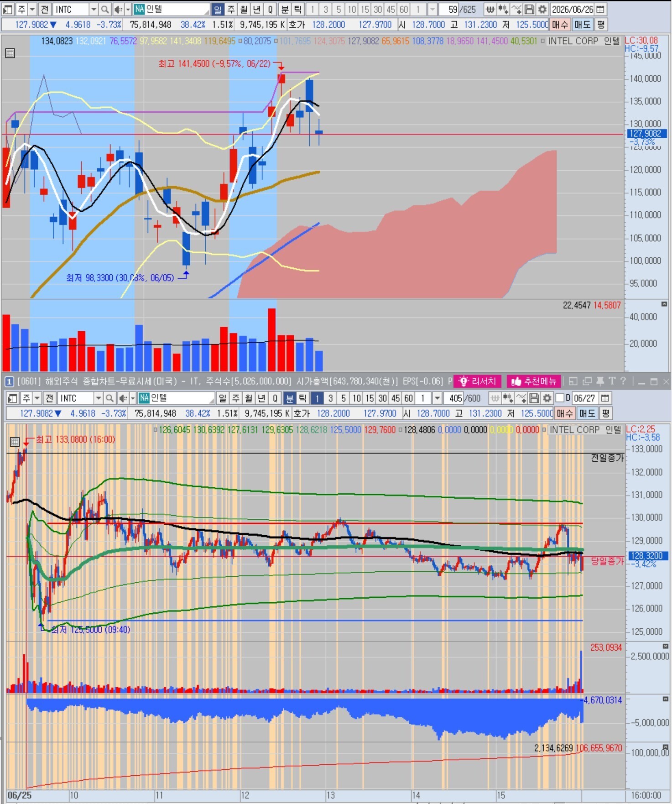Click the 405 bar count field in bottom chart

454,398
